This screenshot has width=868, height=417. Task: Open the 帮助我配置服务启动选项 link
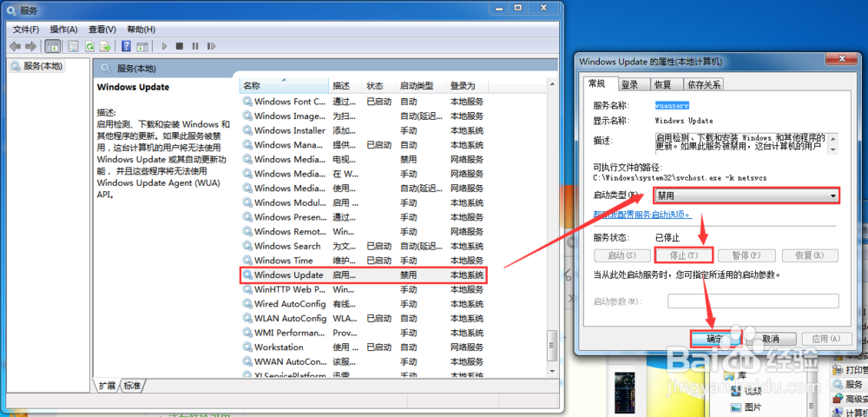click(x=642, y=214)
